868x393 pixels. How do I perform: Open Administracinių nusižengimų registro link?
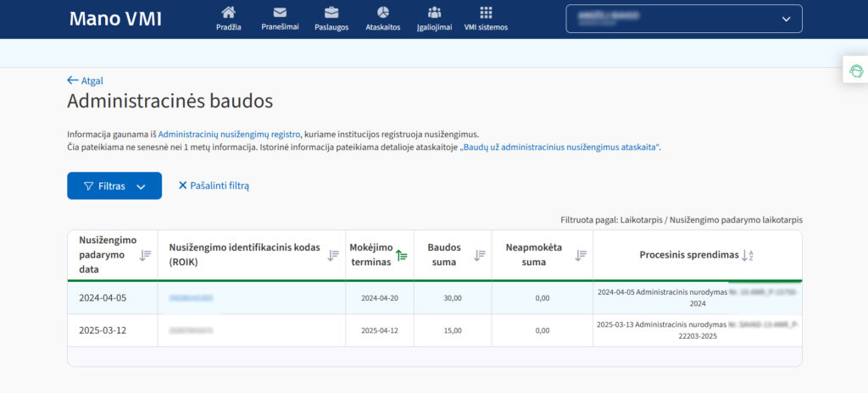pyautogui.click(x=230, y=134)
